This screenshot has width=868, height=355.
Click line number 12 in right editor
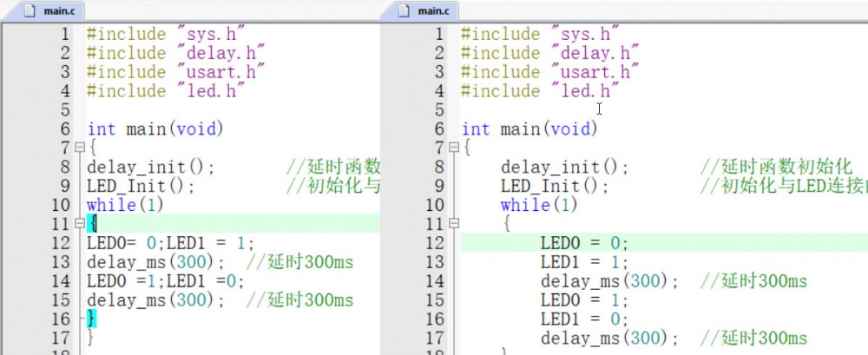click(434, 242)
